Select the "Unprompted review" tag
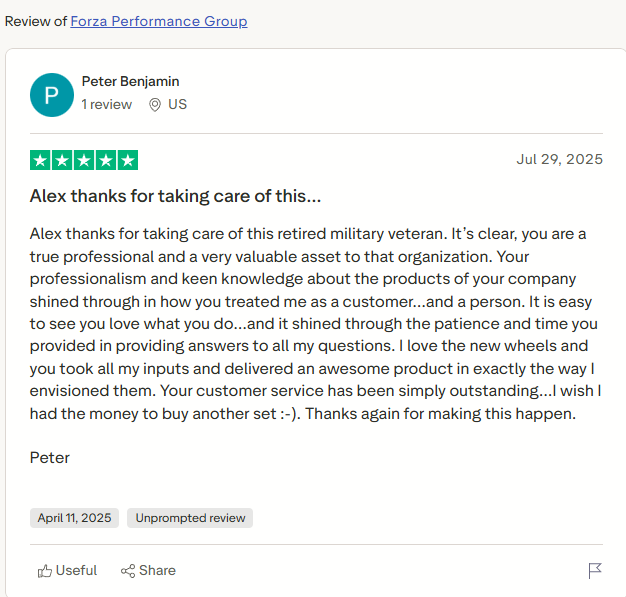 190,518
